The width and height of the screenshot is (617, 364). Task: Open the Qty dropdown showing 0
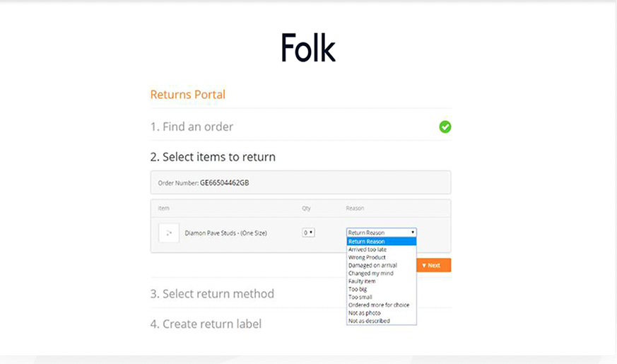pos(308,233)
